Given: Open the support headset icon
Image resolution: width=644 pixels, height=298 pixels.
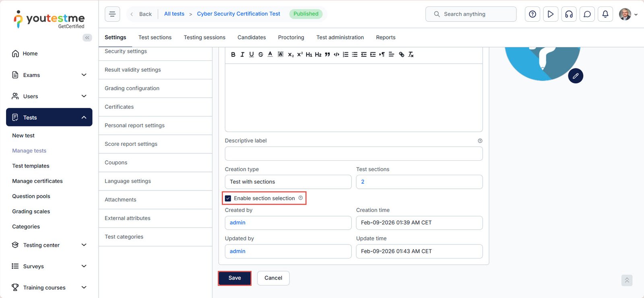Looking at the screenshot, I should click(x=569, y=14).
